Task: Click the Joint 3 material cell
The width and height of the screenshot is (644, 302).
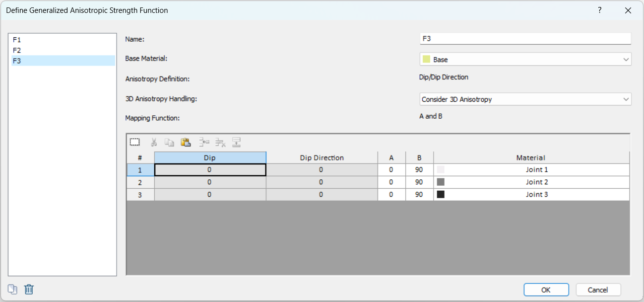Action: coord(531,195)
